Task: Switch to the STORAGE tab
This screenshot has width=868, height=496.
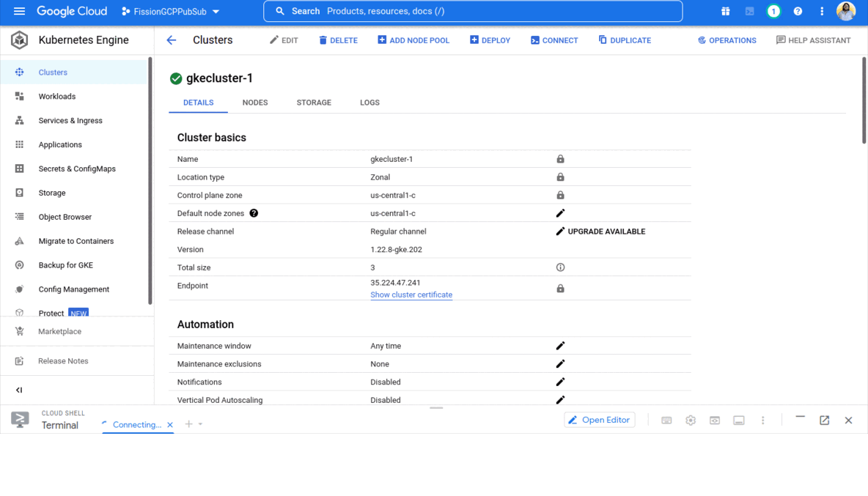Action: (314, 103)
